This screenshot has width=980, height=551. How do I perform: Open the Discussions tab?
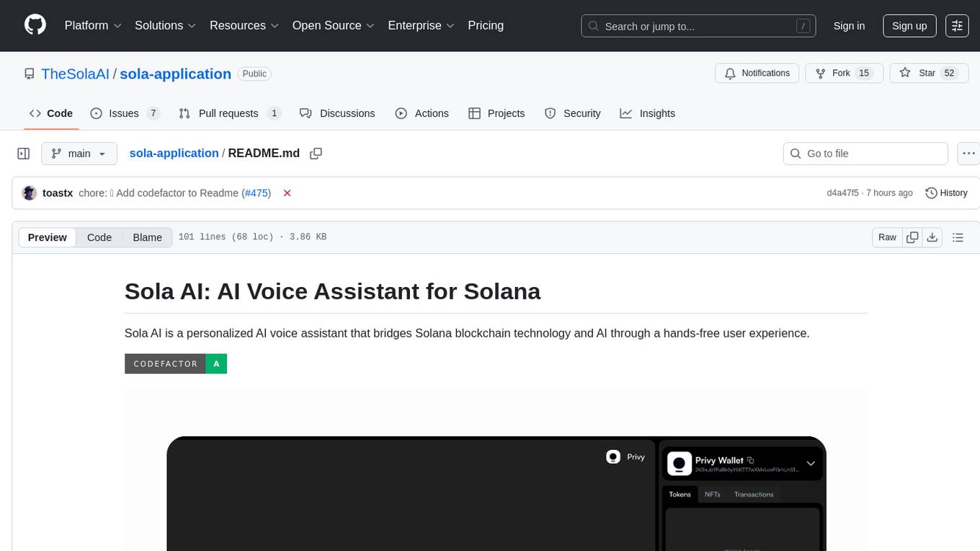pyautogui.click(x=337, y=113)
